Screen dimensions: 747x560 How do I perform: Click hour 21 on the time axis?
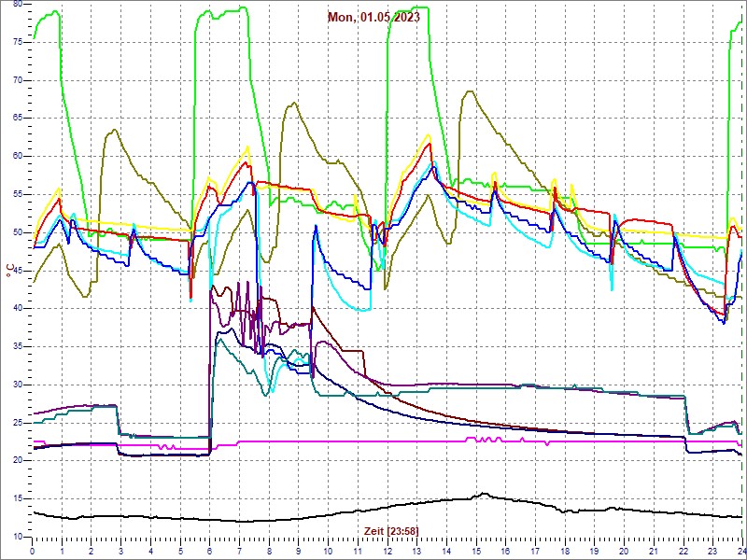(x=653, y=550)
